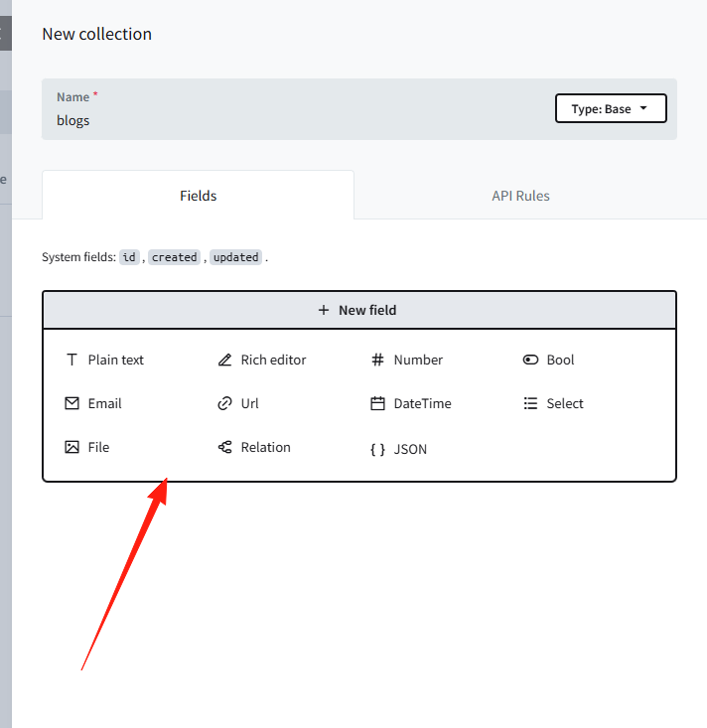Pick the Select list icon
This screenshot has height=728, width=707.
tap(530, 403)
